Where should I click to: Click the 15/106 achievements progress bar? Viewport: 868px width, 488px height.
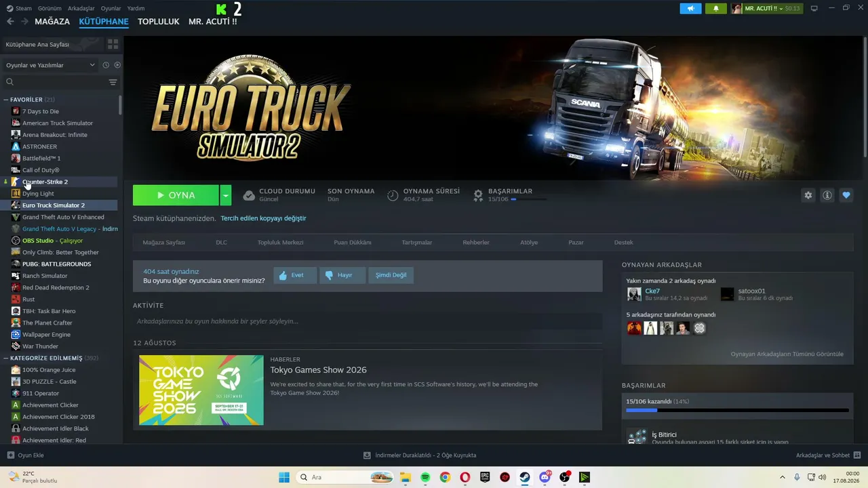[737, 410]
